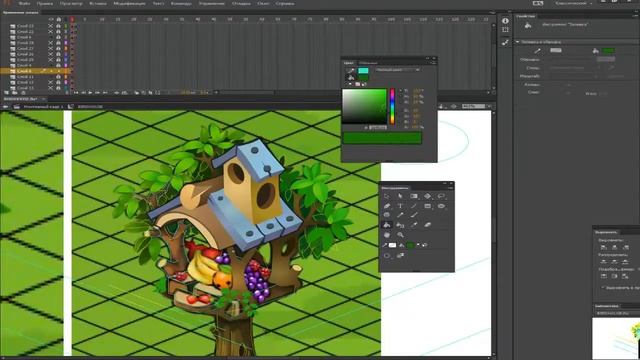
Task: Click the Swap Colors icon in tools panel
Action: pos(425,245)
